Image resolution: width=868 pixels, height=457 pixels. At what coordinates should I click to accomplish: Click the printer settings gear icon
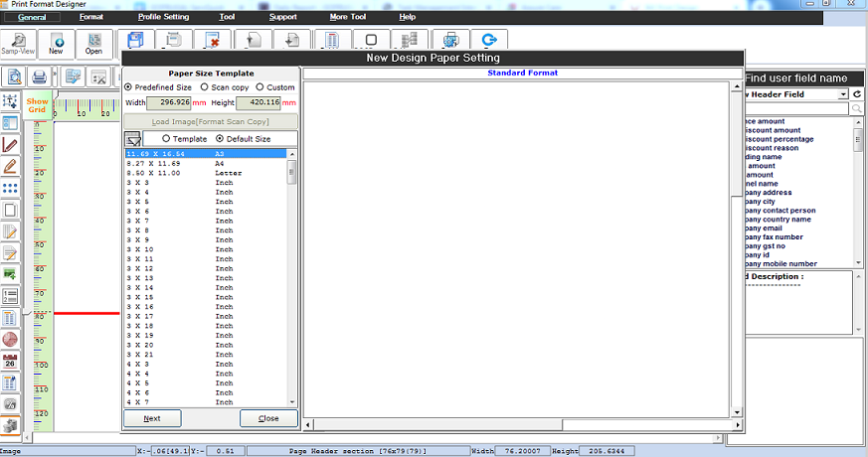[450, 40]
